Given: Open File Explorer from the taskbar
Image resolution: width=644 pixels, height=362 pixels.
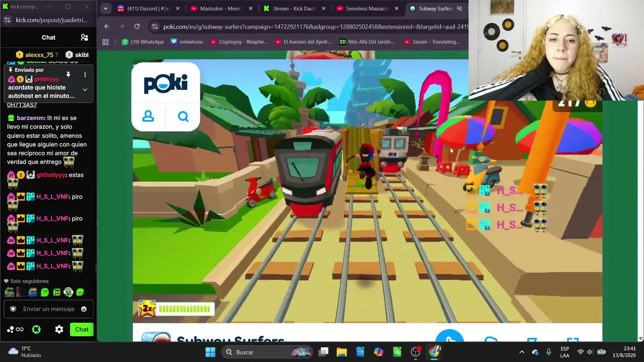Looking at the screenshot, I should (x=342, y=352).
